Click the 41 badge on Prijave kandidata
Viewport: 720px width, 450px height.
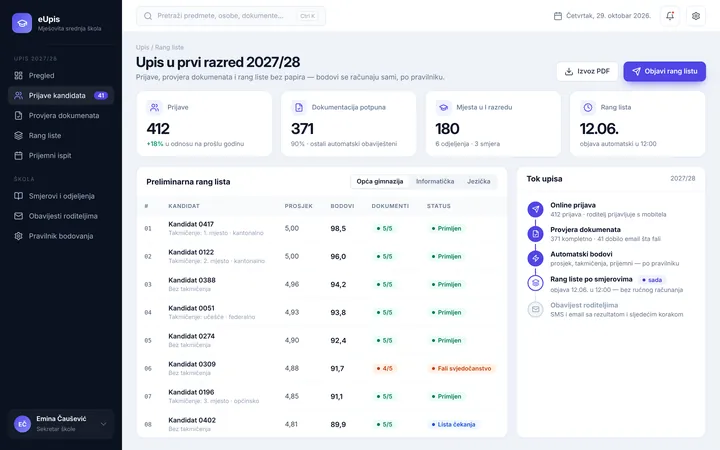(x=101, y=96)
